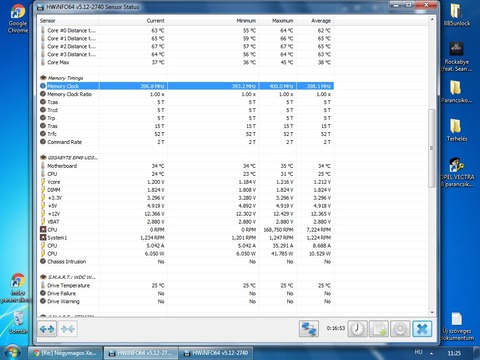Select the Tras timing row
The image size is (480, 360).
click(186, 126)
